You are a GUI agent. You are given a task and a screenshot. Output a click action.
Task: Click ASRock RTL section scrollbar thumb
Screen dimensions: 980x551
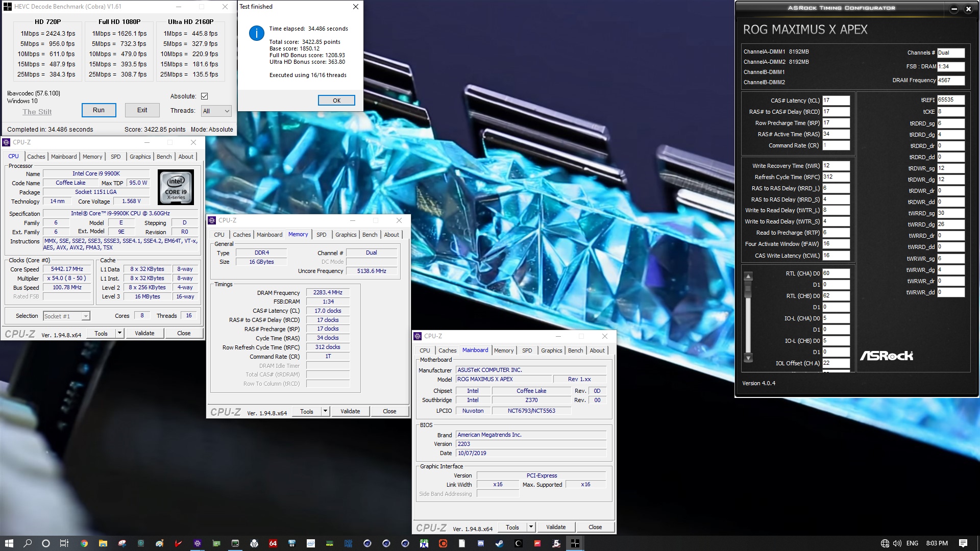tap(748, 290)
